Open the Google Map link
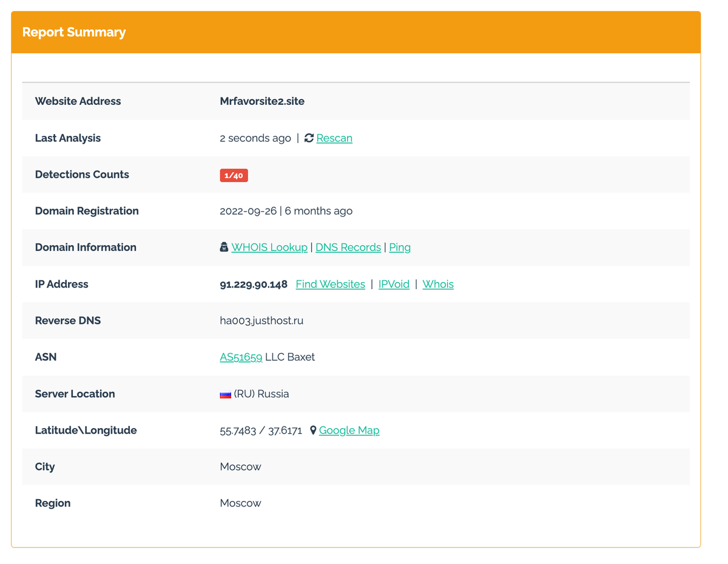The height and width of the screenshot is (564, 728). point(349,431)
